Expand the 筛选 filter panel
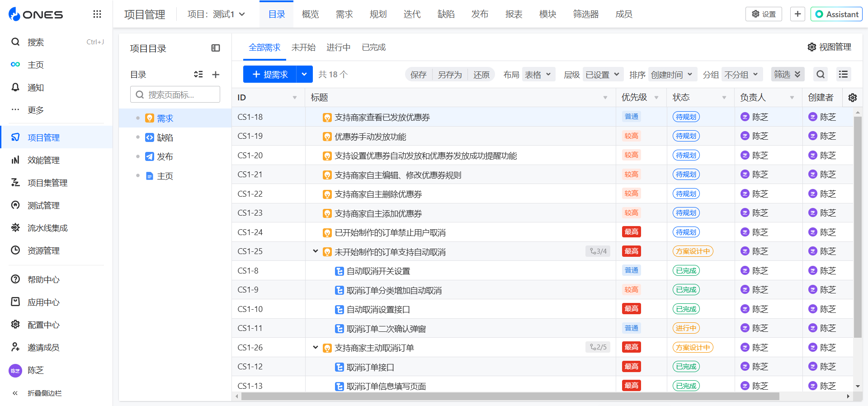Viewport: 868px width, 406px height. tap(787, 74)
